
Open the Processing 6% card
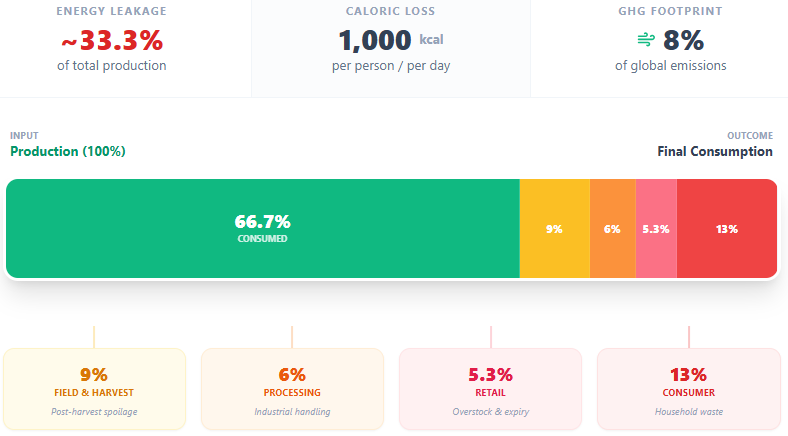[x=292, y=389]
